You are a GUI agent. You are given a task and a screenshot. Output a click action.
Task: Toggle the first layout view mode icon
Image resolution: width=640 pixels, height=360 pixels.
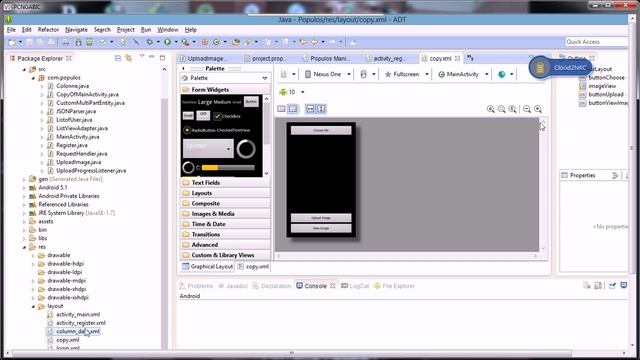[281, 109]
